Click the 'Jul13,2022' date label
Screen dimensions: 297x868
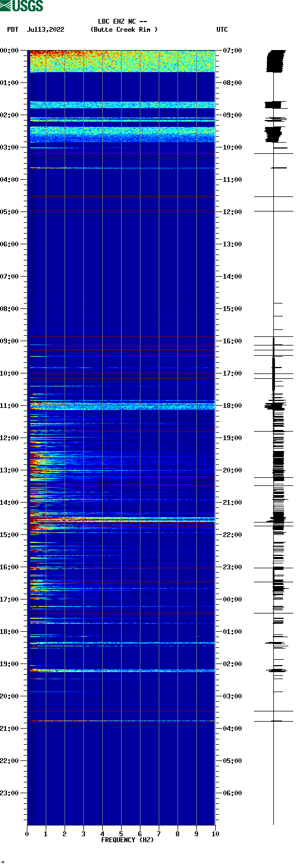(x=45, y=30)
